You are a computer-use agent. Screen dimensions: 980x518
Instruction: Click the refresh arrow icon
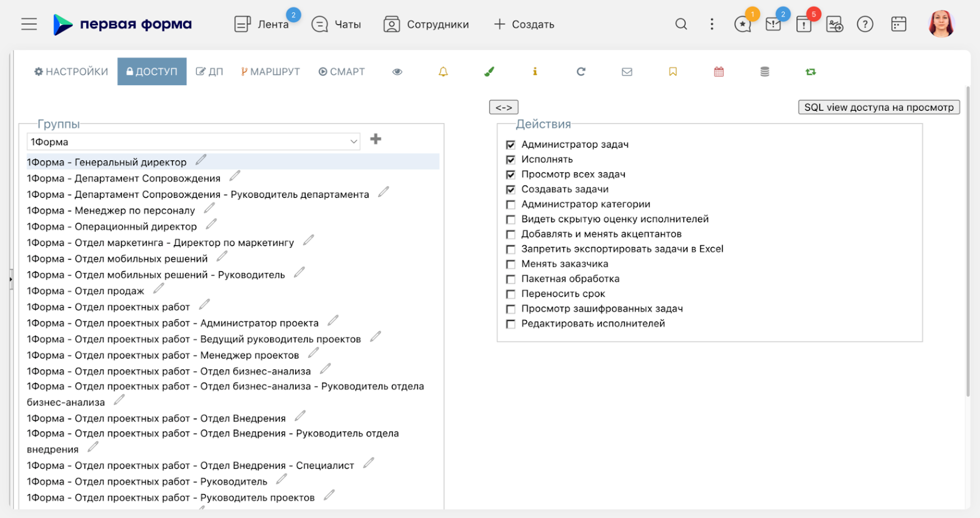pyautogui.click(x=581, y=72)
